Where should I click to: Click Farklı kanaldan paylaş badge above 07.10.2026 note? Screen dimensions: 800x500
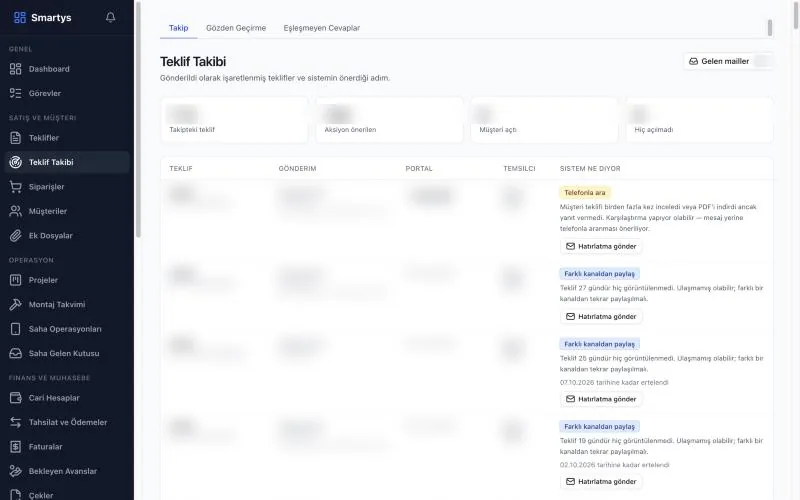click(x=599, y=344)
